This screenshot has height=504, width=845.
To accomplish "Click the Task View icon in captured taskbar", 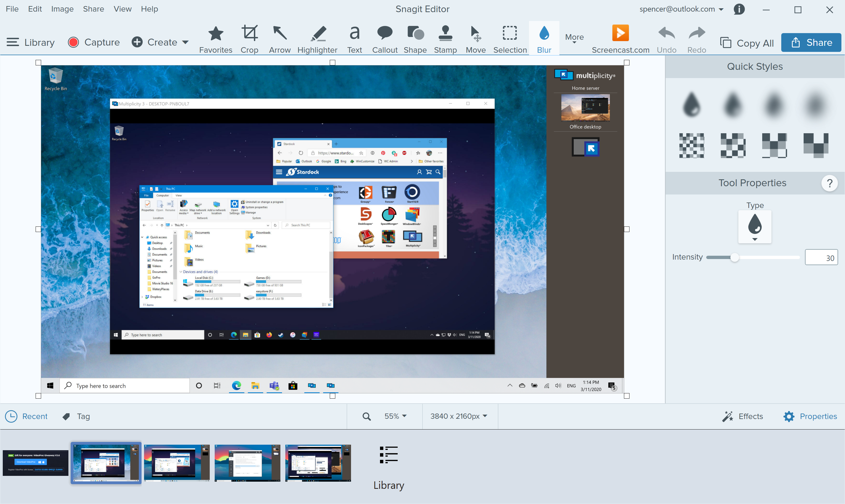I will pyautogui.click(x=217, y=385).
